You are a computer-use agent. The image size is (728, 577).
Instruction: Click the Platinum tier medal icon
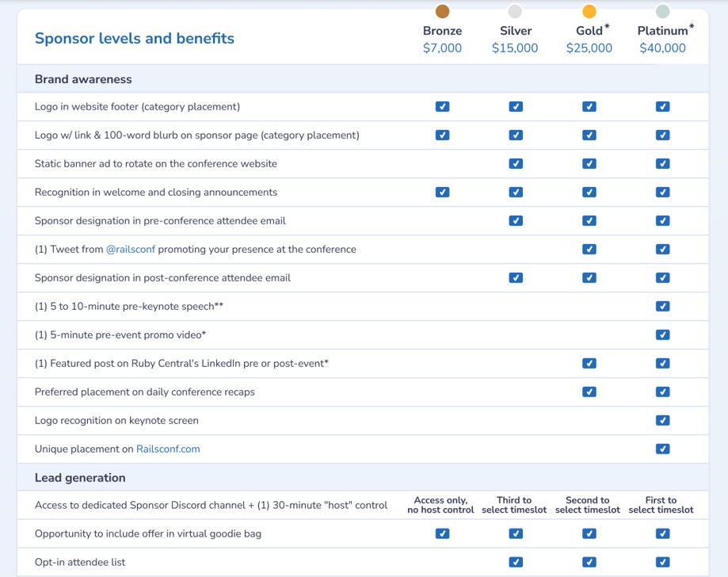click(x=662, y=11)
